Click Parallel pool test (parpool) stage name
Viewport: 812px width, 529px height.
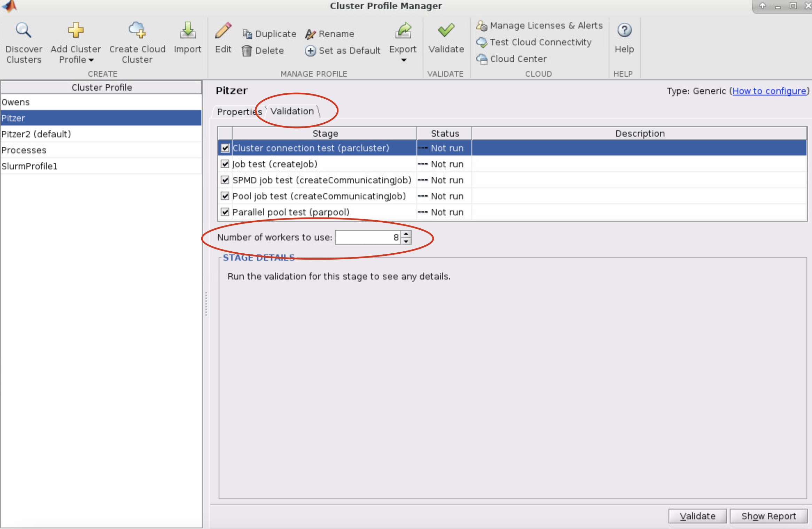click(291, 212)
